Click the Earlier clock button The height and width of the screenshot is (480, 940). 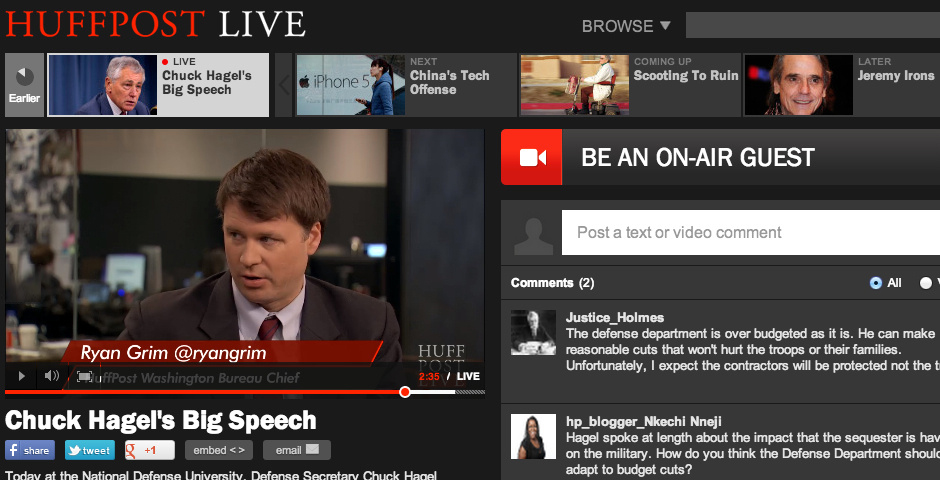click(25, 85)
